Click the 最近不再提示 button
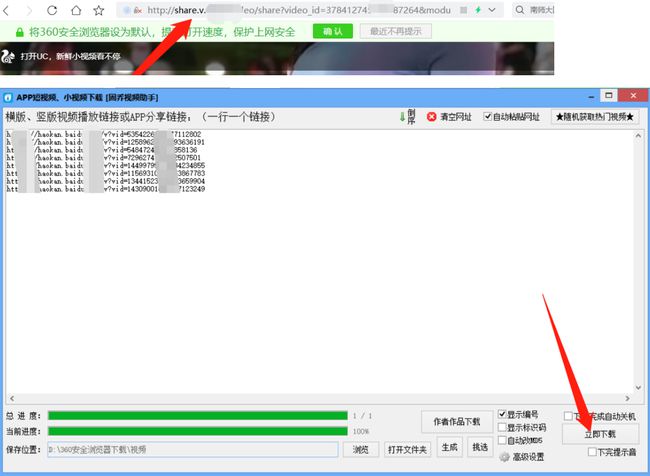650x476 pixels. [395, 31]
